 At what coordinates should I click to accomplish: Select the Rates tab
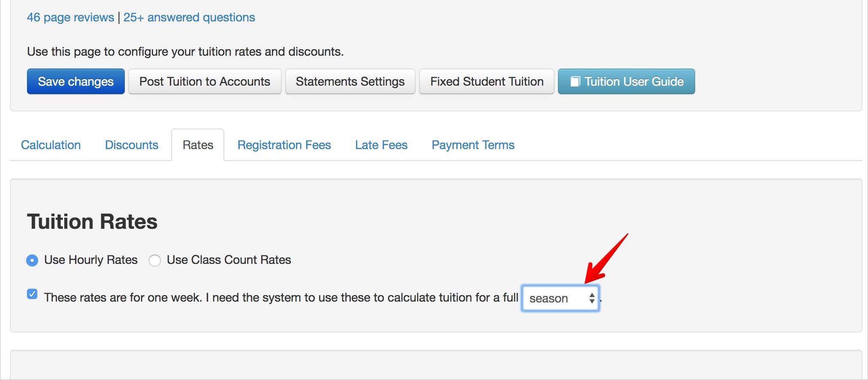pos(198,145)
